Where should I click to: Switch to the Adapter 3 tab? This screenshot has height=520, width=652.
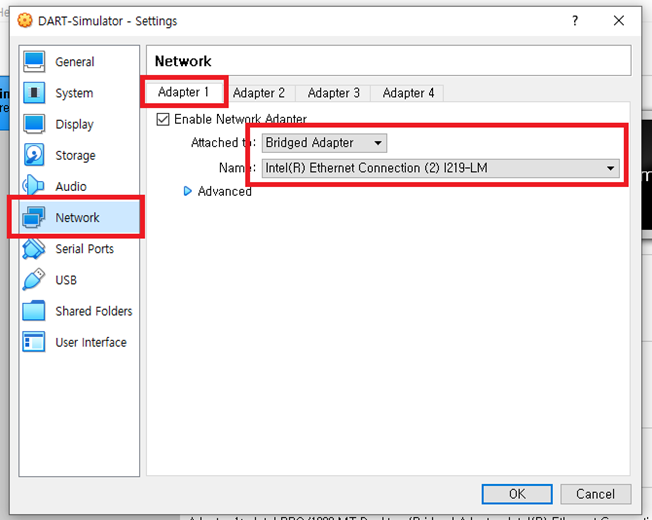pos(333,93)
